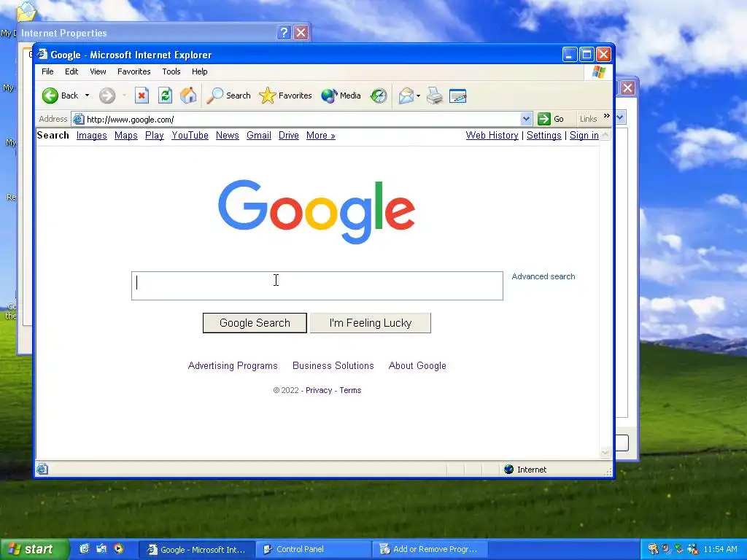Switch to Control Panel taskbar button

[314, 549]
